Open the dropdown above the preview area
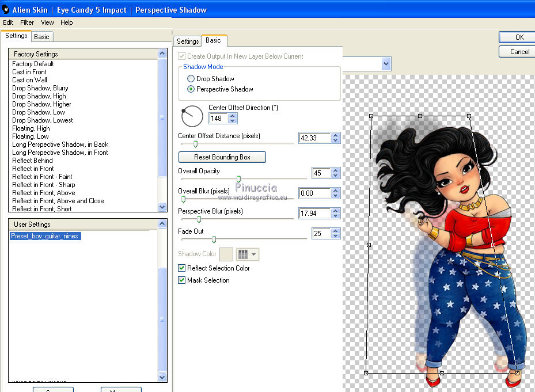Screen dimensions: 535x392 click(386, 64)
